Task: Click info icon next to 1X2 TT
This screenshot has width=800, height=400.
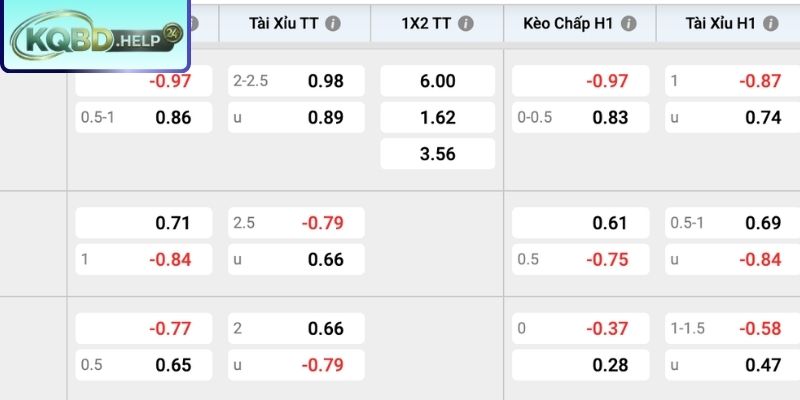Action: pos(465,23)
